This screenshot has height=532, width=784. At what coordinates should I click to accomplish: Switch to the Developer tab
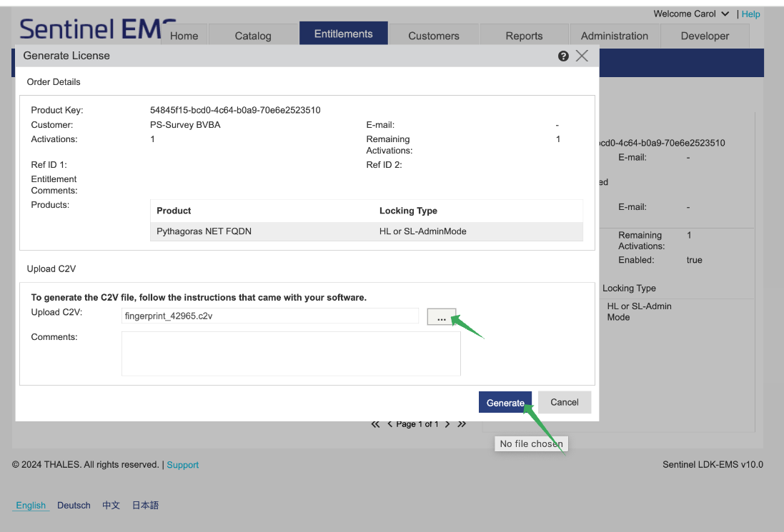tap(705, 36)
